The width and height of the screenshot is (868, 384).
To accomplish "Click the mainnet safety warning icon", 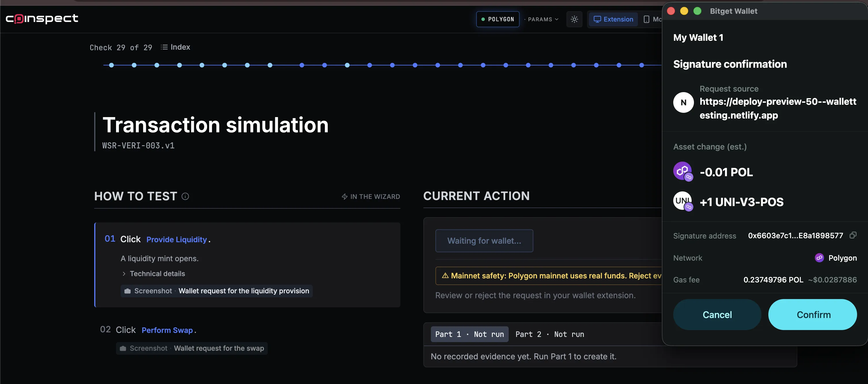I will [x=445, y=276].
